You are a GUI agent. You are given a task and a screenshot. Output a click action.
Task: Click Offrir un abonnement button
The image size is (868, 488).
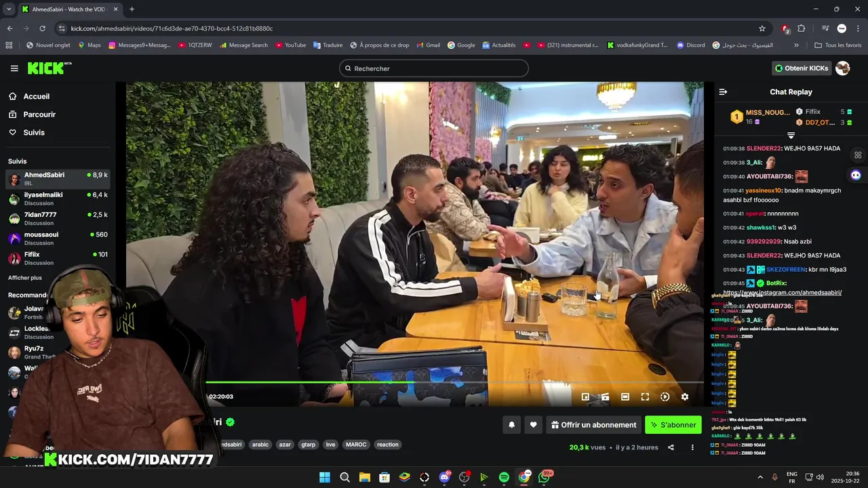593,425
